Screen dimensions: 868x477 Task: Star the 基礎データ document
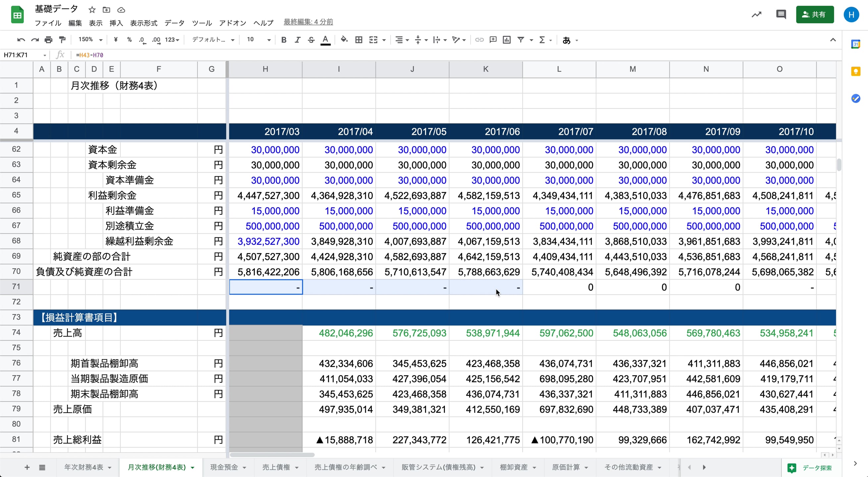click(x=92, y=10)
